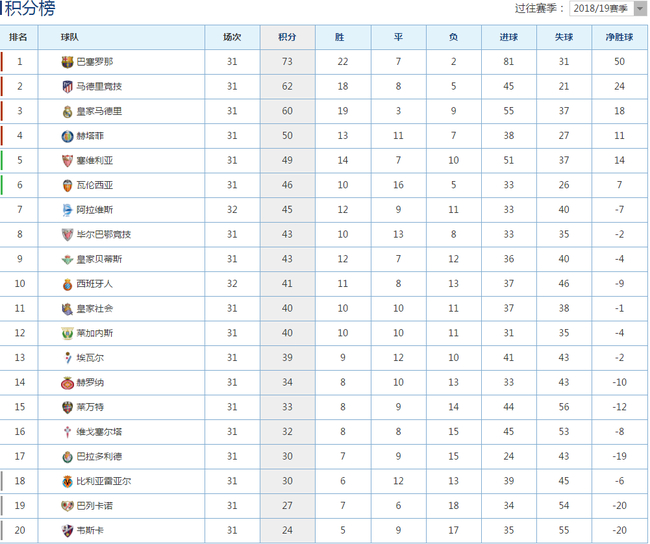The height and width of the screenshot is (544, 650).
Task: Click the 阿拉维斯 team name
Action: click(94, 210)
